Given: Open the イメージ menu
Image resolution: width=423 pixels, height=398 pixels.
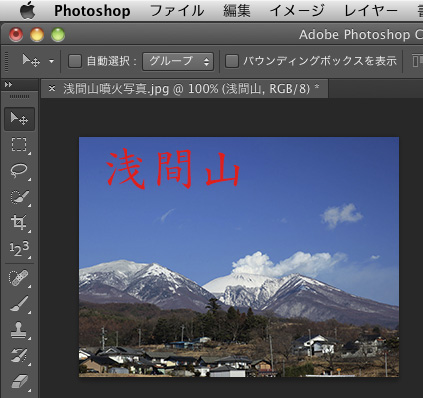Looking at the screenshot, I should click(297, 11).
